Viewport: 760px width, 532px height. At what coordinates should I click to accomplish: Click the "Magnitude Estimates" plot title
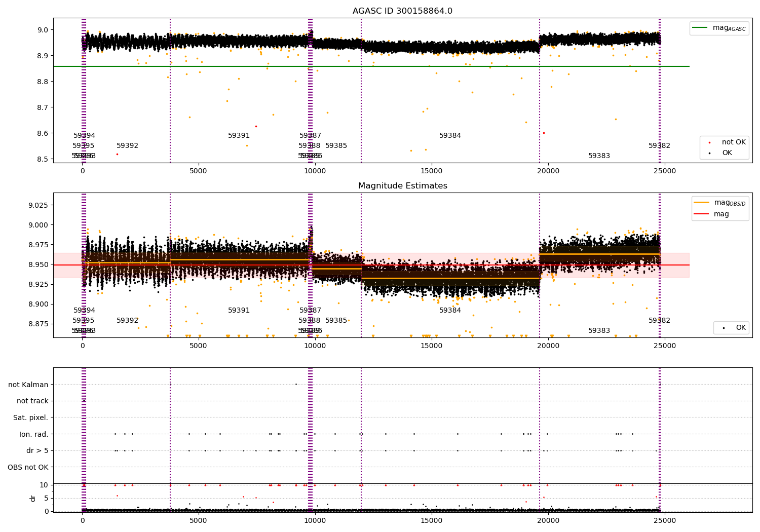point(402,186)
